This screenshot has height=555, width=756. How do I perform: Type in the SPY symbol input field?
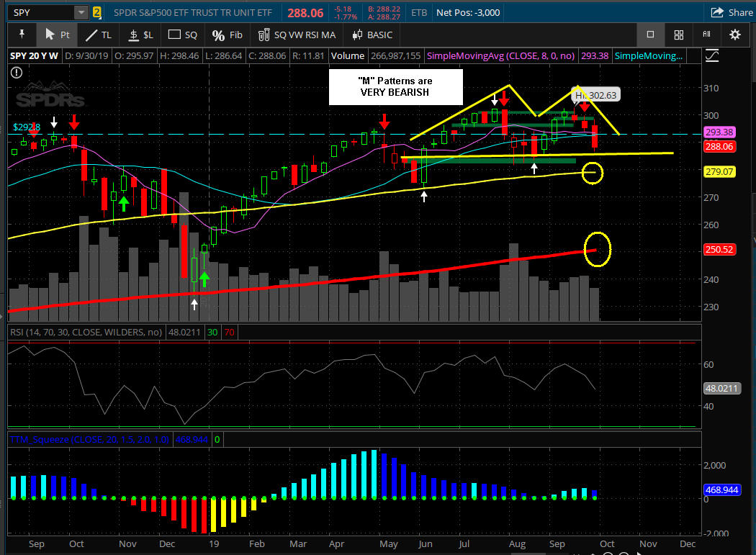40,12
